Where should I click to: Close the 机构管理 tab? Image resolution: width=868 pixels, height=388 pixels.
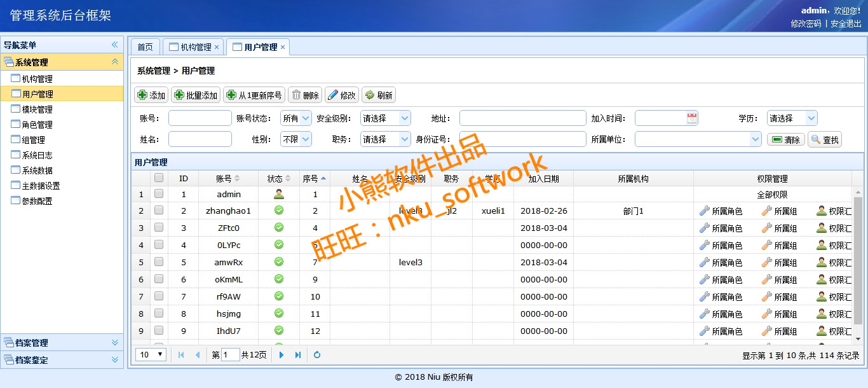coord(217,47)
